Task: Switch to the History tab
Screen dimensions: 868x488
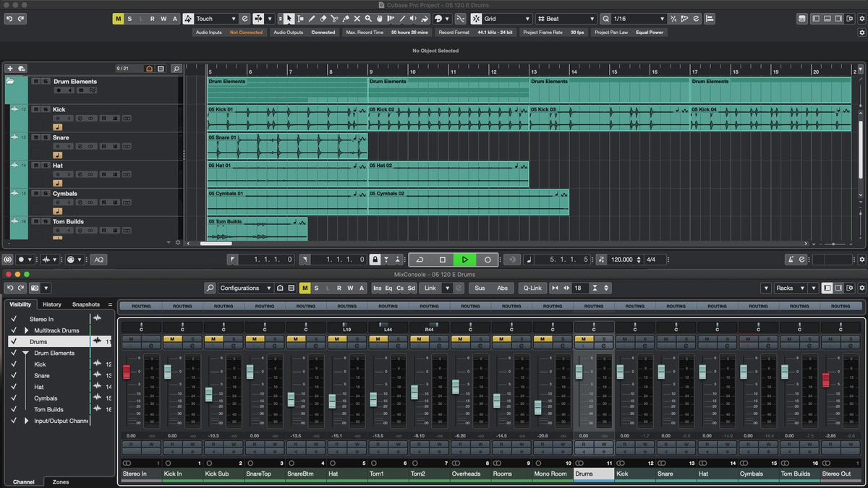Action: click(x=51, y=304)
